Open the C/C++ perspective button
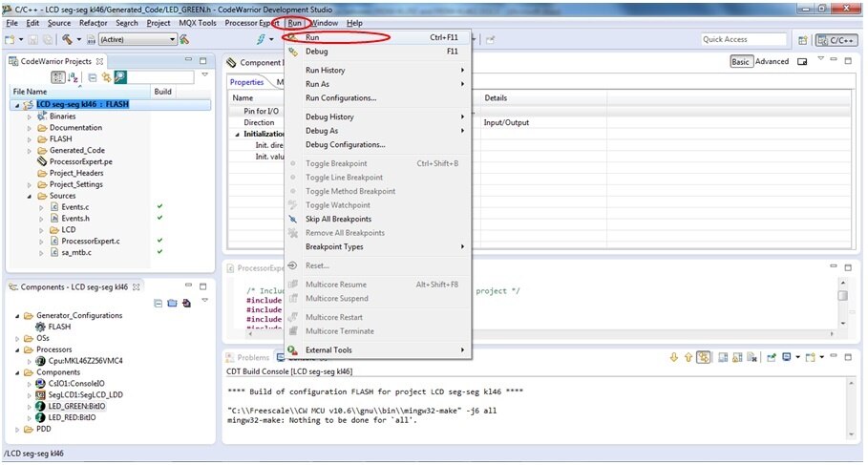The height and width of the screenshot is (465, 868). click(836, 39)
